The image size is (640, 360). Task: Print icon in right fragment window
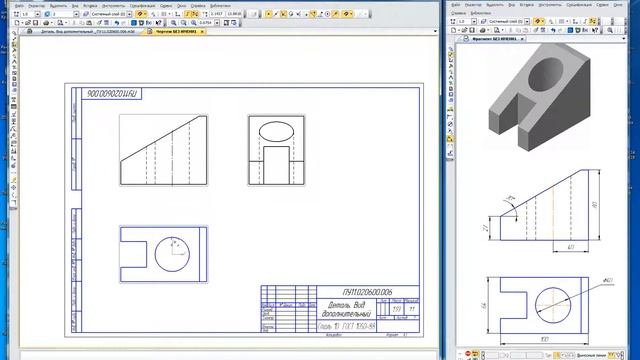click(483, 30)
